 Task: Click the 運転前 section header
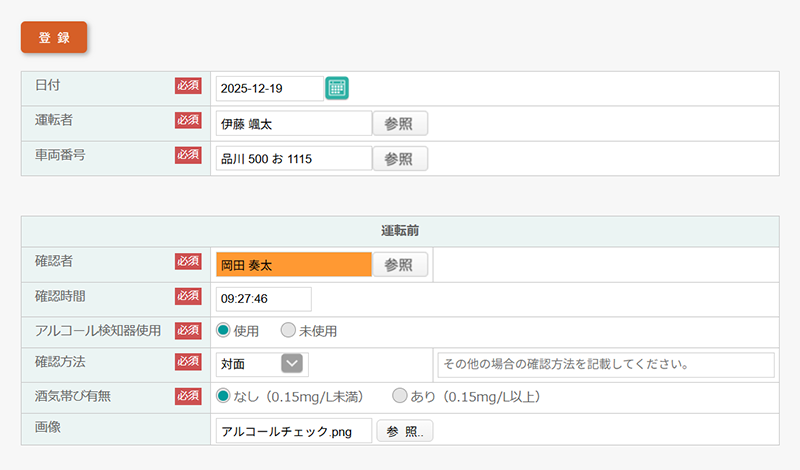pyautogui.click(x=399, y=230)
